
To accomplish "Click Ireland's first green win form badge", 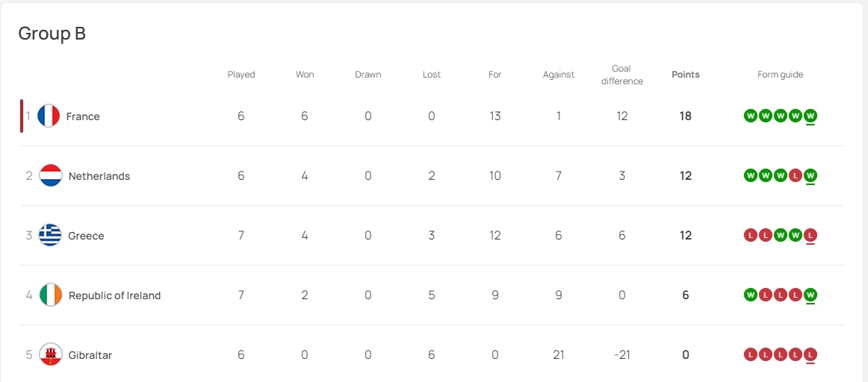I will 750,295.
